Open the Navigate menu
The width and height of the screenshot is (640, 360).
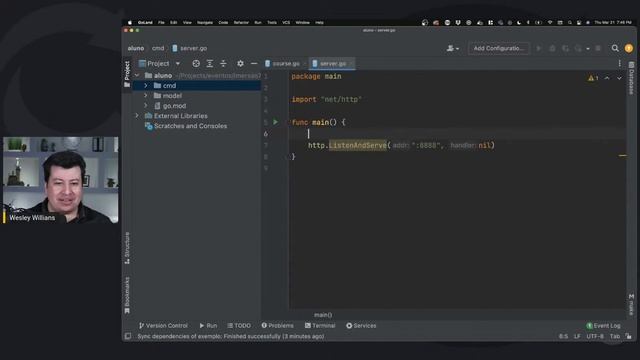click(205, 23)
